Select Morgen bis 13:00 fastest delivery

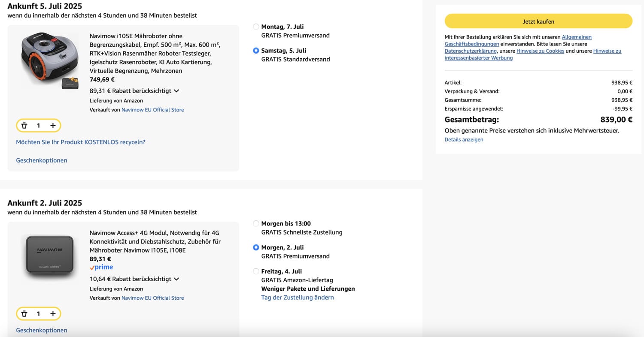pos(256,223)
